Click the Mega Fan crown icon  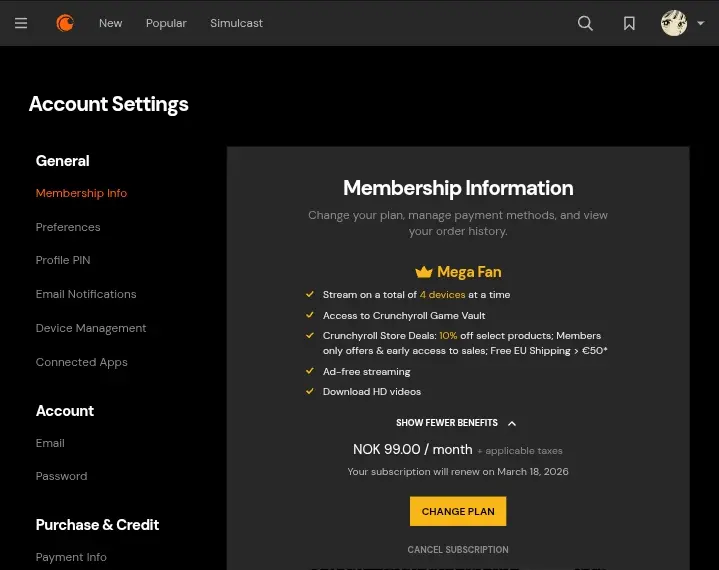[x=424, y=272]
